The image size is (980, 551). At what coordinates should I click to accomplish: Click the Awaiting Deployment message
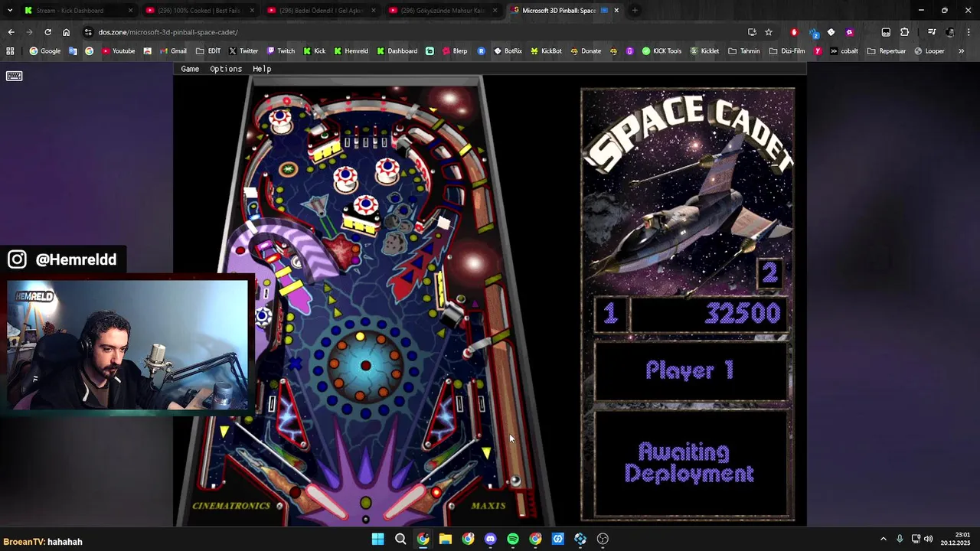(x=690, y=463)
